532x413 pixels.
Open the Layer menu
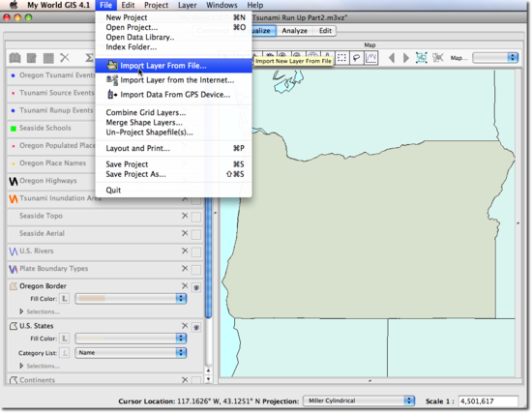[188, 5]
